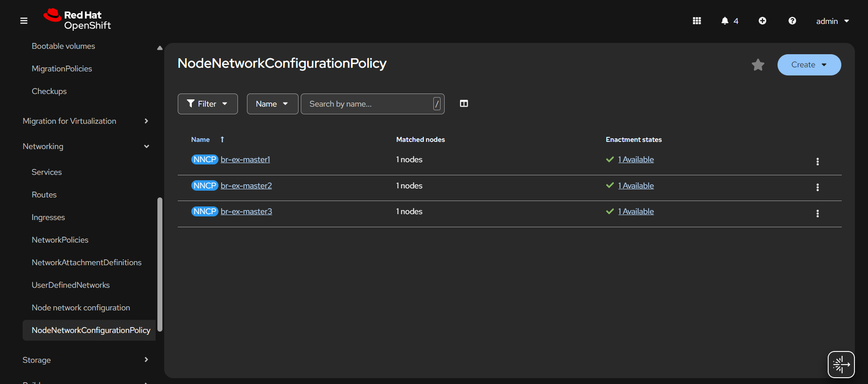Click the quick create plus icon
The width and height of the screenshot is (868, 384).
[762, 21]
